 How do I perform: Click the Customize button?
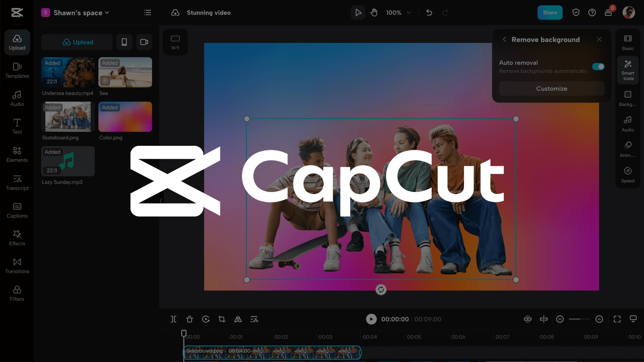pos(551,88)
